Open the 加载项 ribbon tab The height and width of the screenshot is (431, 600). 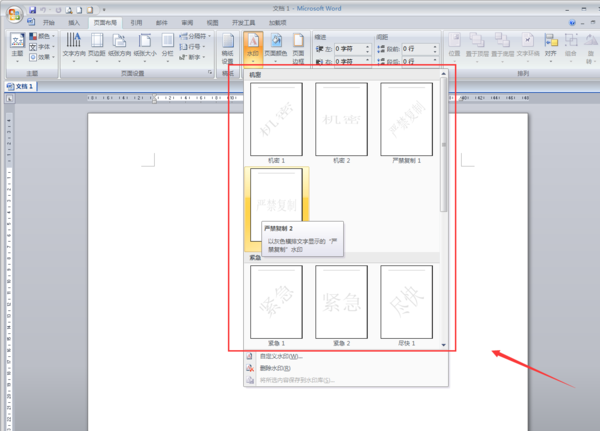pos(277,23)
